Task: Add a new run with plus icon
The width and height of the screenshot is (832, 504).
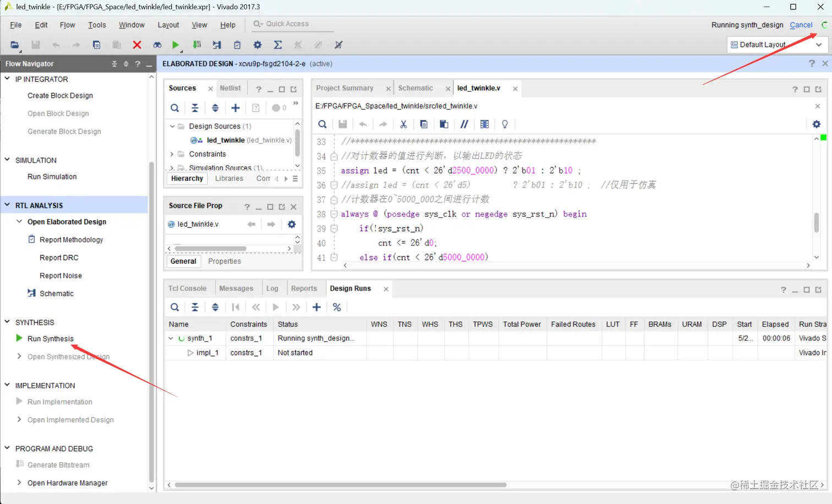Action: (316, 308)
